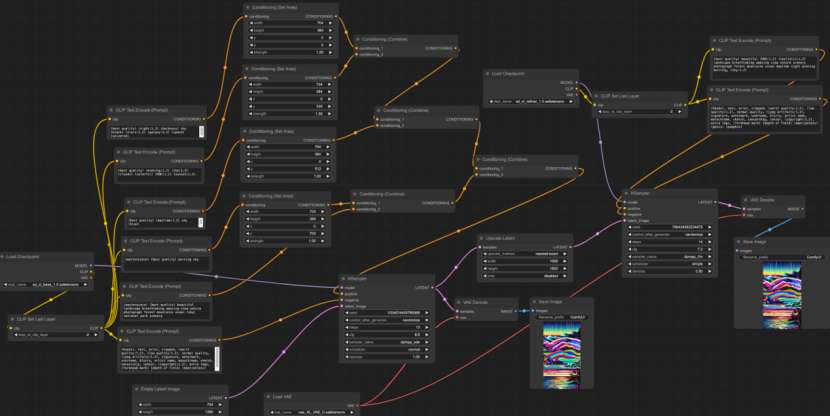The height and width of the screenshot is (416, 830).
Task: Open the vae_name dropdown in Load VAE
Action: point(312,412)
